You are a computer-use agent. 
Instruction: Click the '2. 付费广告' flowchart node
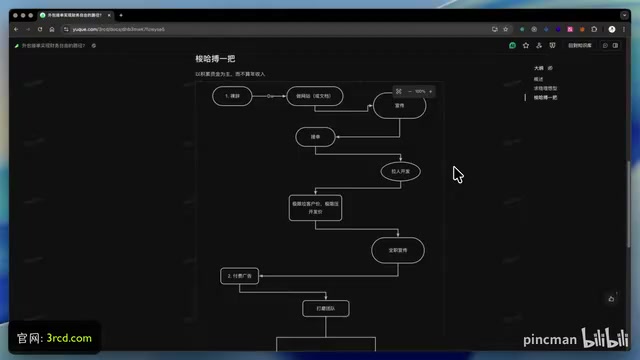(x=239, y=276)
